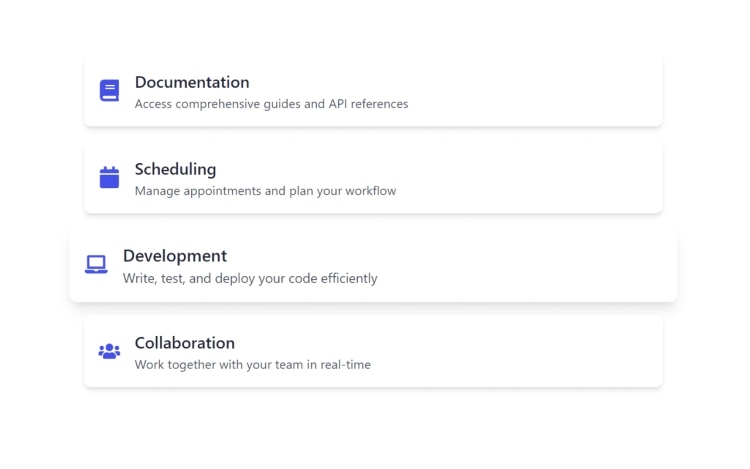750x469 pixels.
Task: Open the Scheduling heading
Action: pyautogui.click(x=176, y=170)
